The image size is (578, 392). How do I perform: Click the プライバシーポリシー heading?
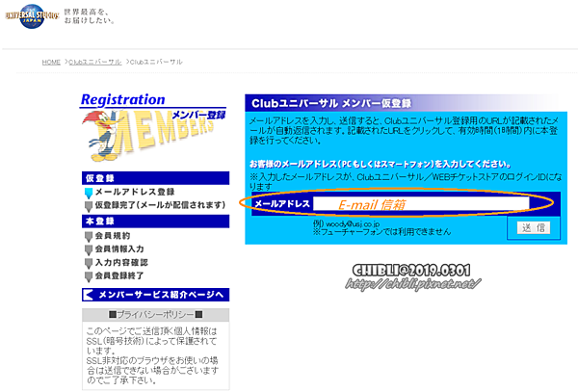click(x=155, y=315)
